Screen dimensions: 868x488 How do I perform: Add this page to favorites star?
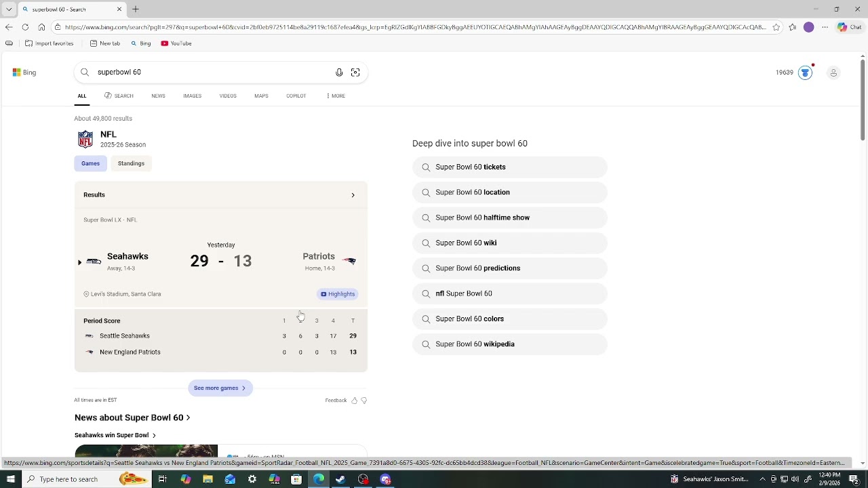(x=776, y=27)
